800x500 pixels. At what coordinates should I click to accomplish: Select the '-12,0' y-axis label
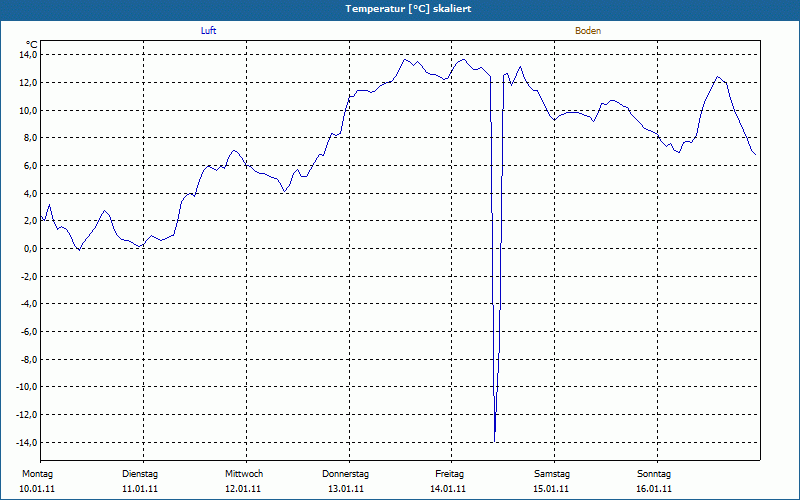[26, 414]
